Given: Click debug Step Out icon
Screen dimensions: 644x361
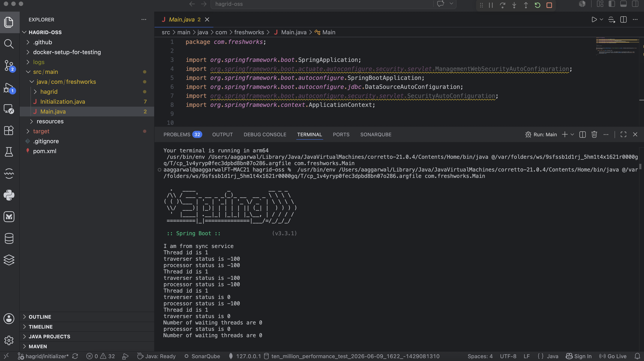Looking at the screenshot, I should [526, 5].
